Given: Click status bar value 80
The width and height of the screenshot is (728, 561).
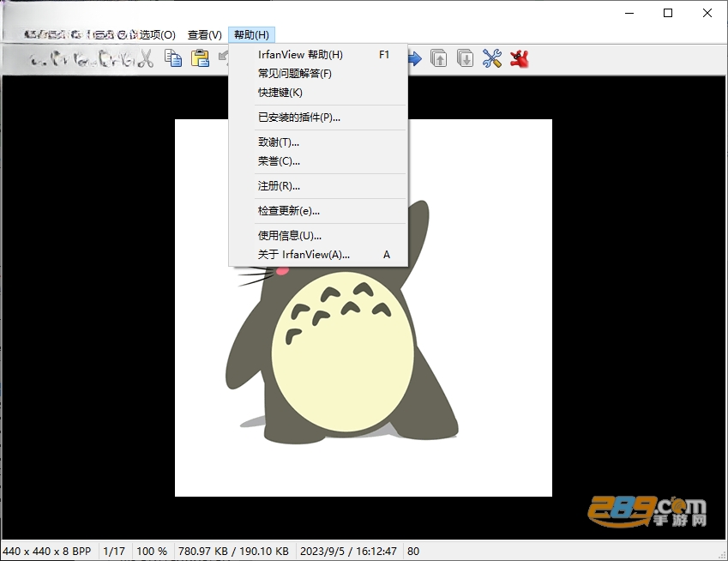Looking at the screenshot, I should (x=413, y=552).
